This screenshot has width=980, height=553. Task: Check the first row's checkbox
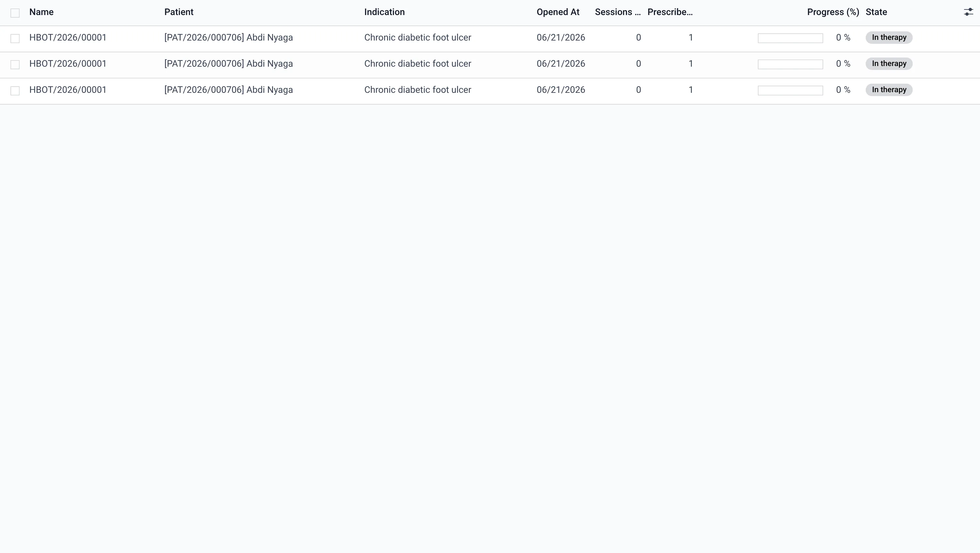[15, 39]
